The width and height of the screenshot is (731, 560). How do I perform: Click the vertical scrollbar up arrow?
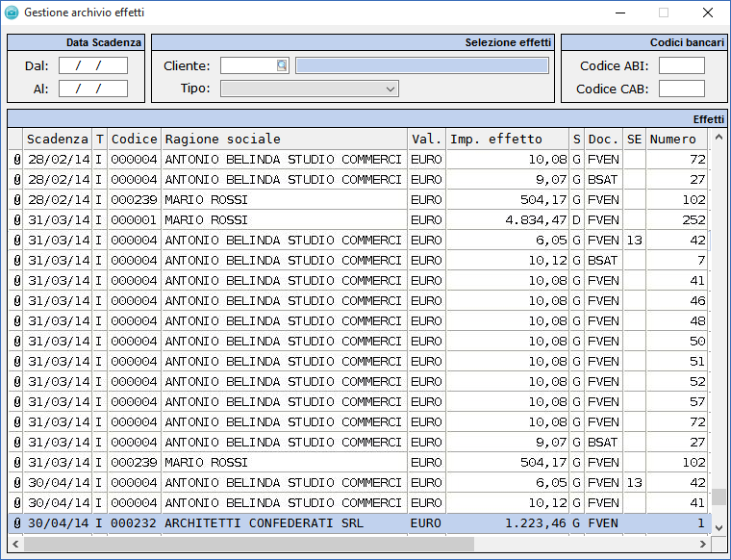(x=718, y=138)
